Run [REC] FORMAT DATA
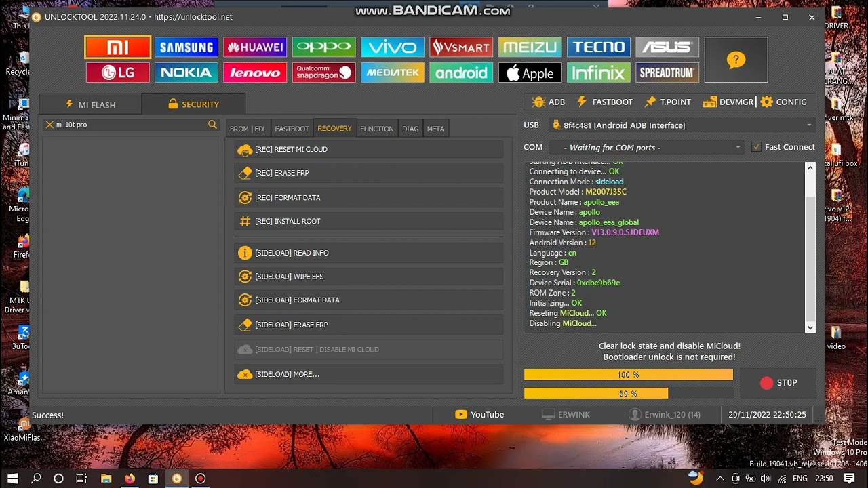Screen dimensions: 868x488 [369, 197]
